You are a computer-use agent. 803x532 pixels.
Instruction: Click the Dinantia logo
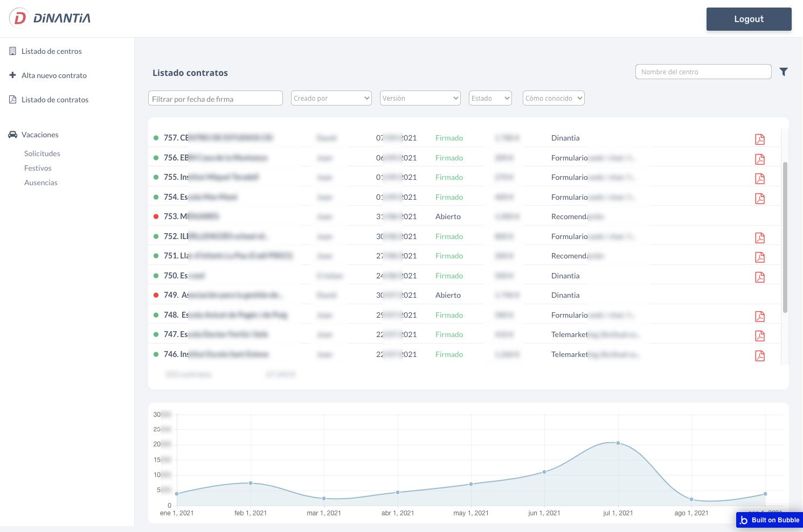click(x=50, y=18)
